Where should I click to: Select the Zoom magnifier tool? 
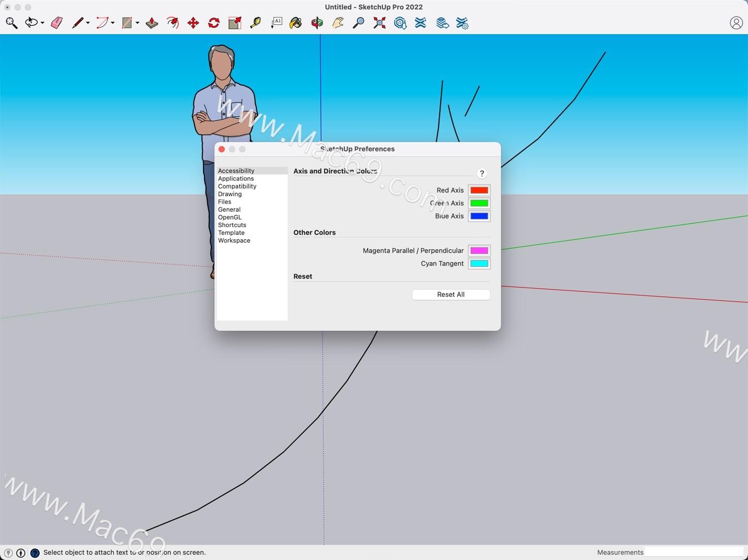coord(359,23)
